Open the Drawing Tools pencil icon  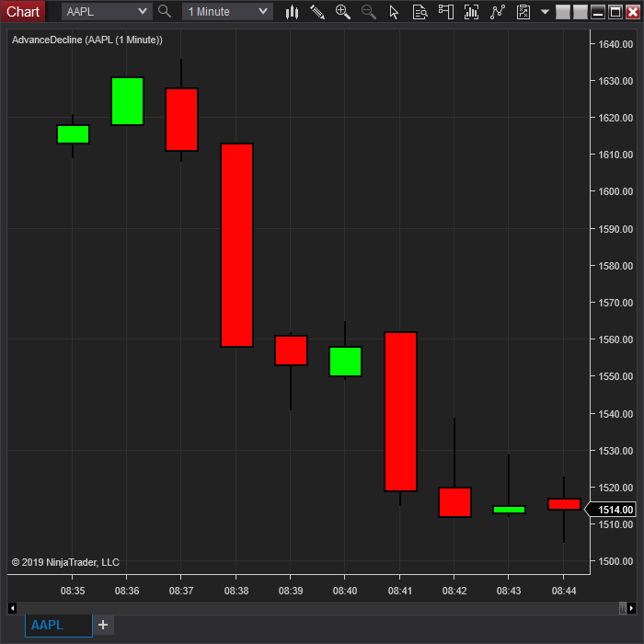point(317,12)
